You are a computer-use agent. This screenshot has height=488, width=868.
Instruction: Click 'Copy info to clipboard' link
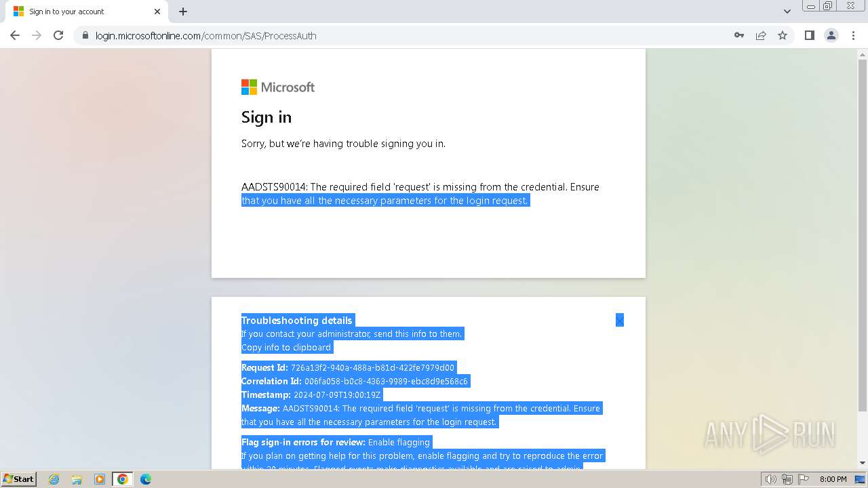pyautogui.click(x=286, y=347)
